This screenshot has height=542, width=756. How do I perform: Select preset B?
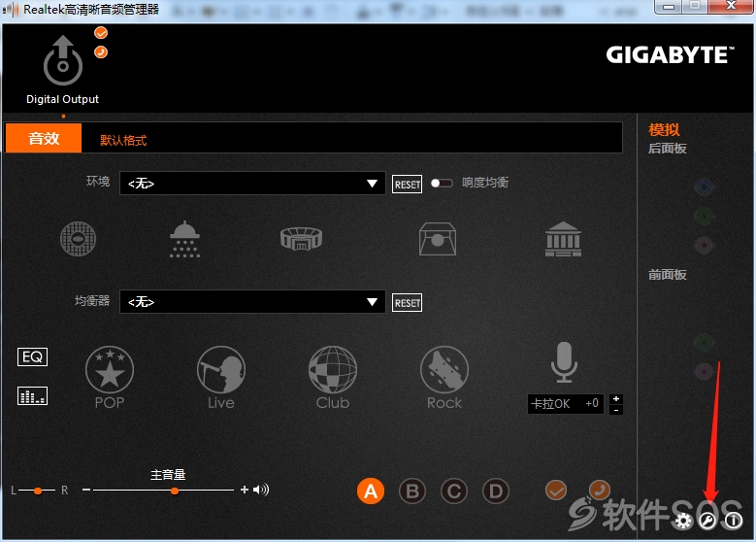tap(412, 491)
